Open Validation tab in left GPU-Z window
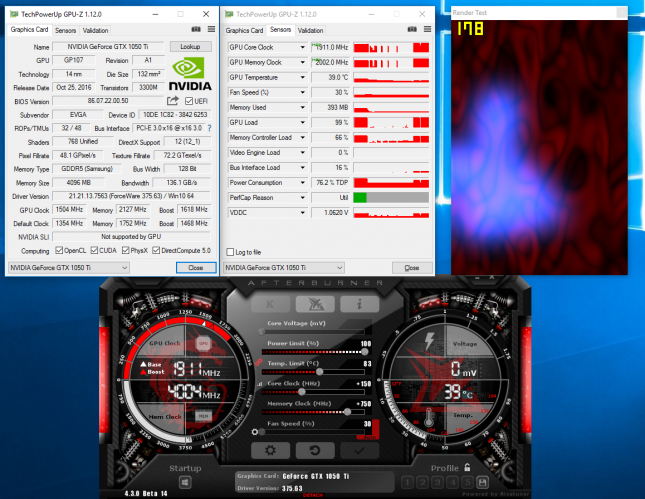The width and height of the screenshot is (645, 499). 95,30
